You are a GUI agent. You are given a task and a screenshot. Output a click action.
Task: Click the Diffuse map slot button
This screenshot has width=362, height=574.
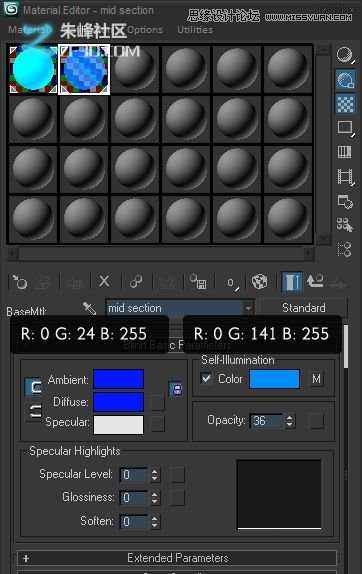(x=158, y=402)
